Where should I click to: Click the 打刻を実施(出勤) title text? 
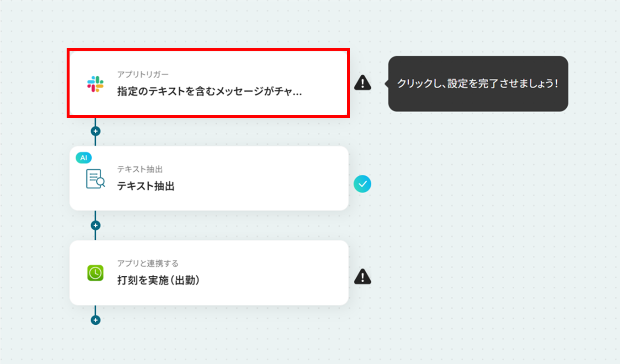[158, 280]
